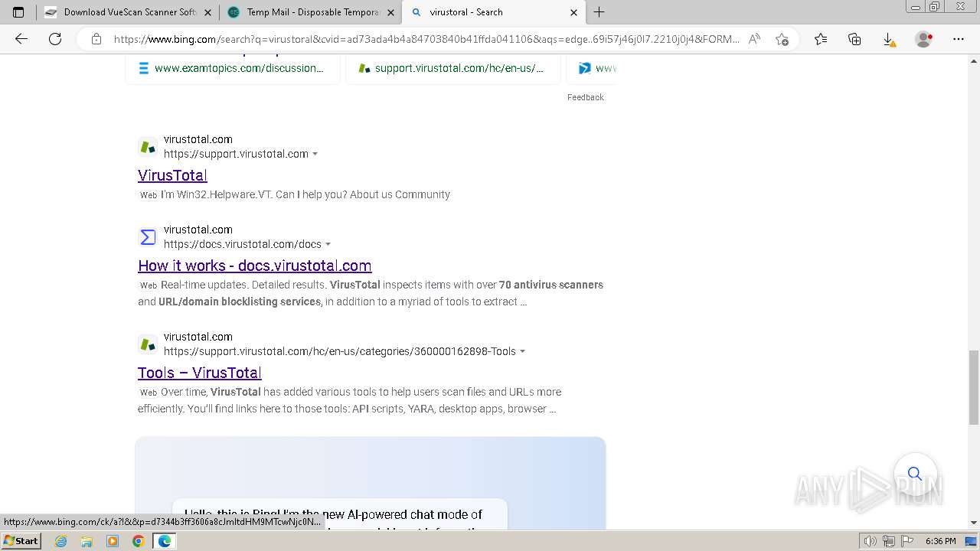Open the Favorites list icon

(x=821, y=39)
